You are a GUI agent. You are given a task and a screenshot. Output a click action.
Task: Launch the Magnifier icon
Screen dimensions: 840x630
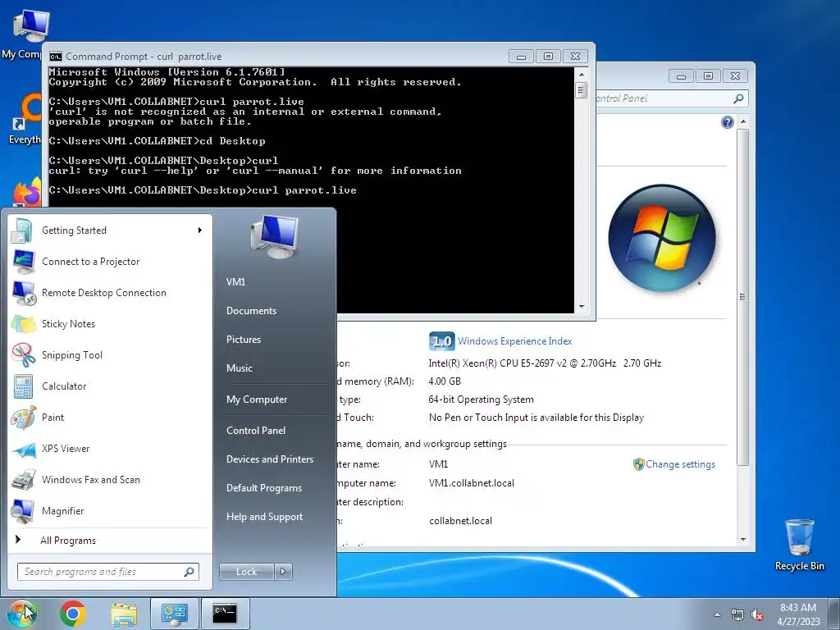[23, 511]
